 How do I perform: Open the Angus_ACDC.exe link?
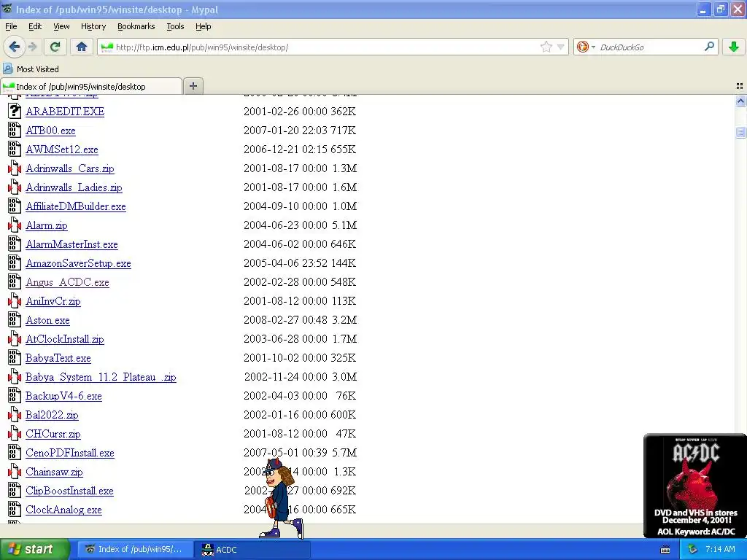(67, 282)
